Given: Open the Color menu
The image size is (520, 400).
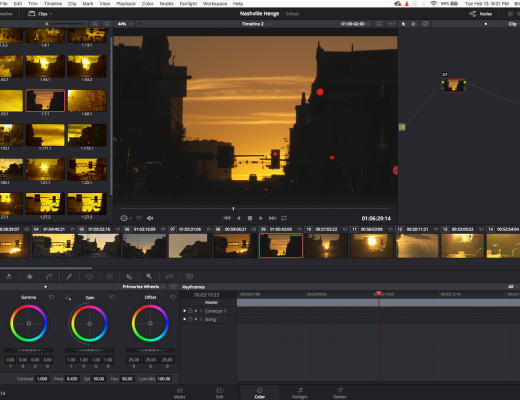Looking at the screenshot, I should click(x=147, y=4).
